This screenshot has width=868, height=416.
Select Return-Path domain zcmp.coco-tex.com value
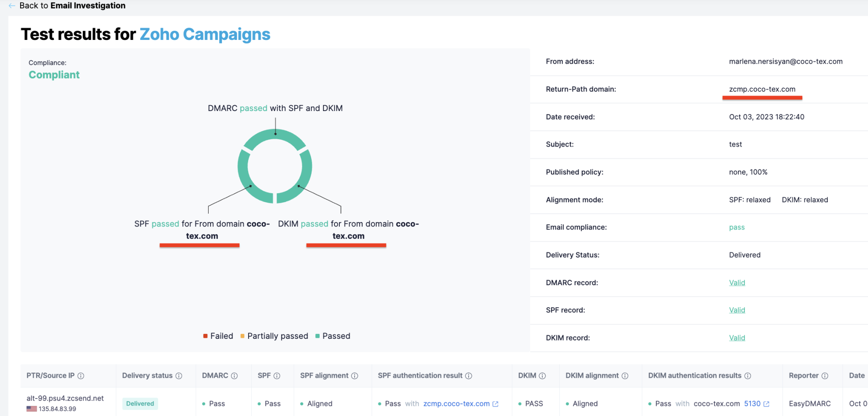tap(762, 89)
